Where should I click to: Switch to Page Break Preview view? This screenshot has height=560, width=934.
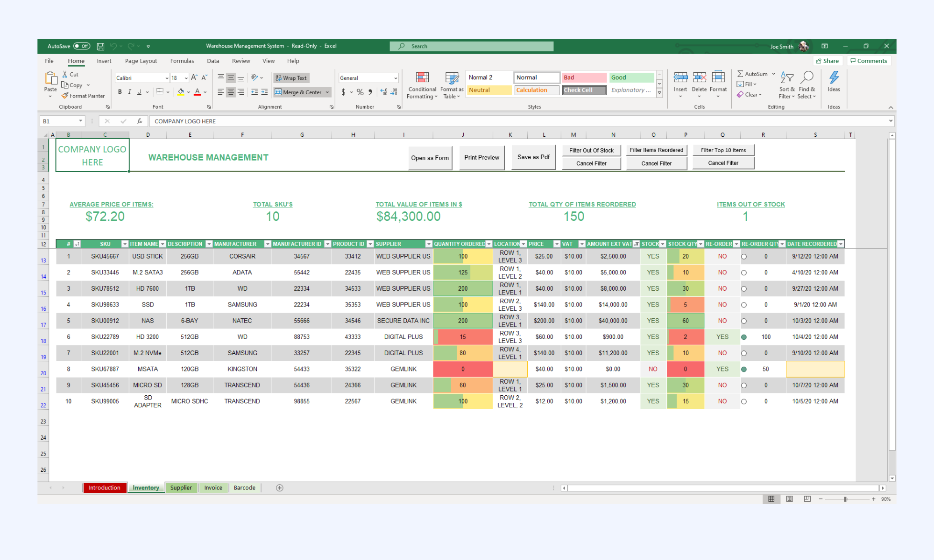(x=807, y=499)
